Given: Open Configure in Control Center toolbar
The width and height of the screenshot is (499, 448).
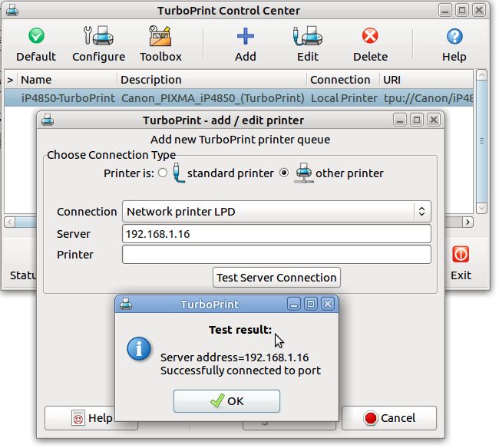Looking at the screenshot, I should [x=98, y=44].
